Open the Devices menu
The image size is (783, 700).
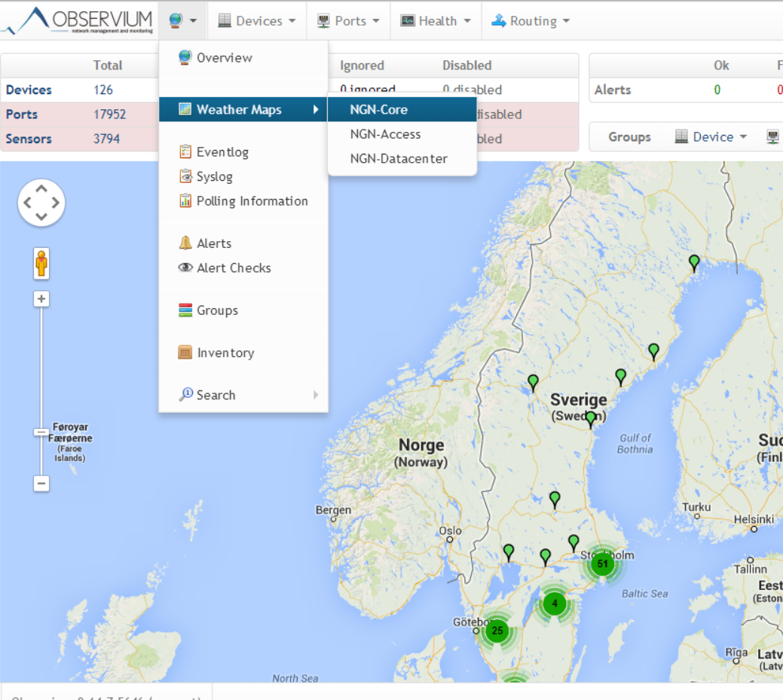coord(257,21)
